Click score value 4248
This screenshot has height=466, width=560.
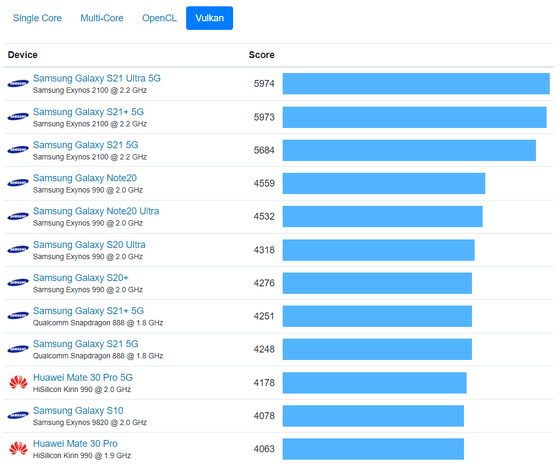click(x=264, y=349)
